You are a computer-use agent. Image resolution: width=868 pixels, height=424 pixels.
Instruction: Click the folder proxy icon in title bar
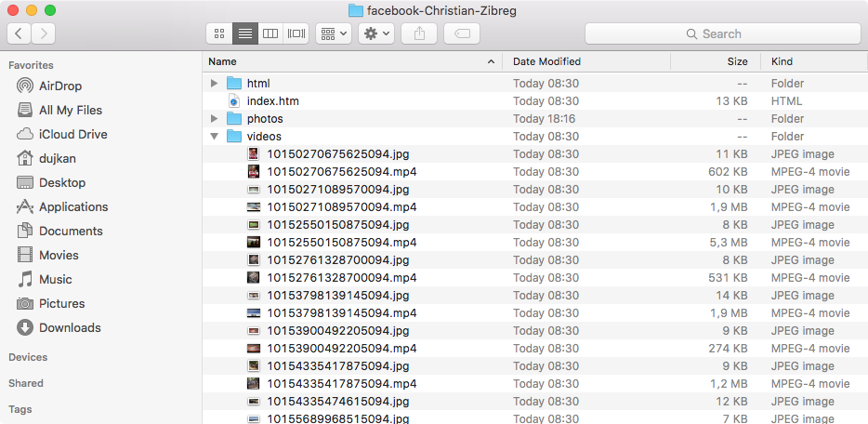coord(355,10)
